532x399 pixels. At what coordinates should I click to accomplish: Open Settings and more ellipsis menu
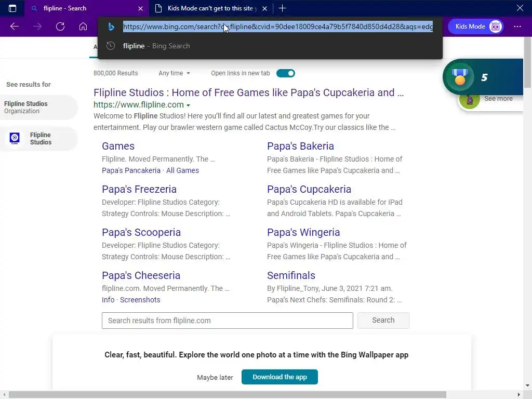click(x=517, y=26)
